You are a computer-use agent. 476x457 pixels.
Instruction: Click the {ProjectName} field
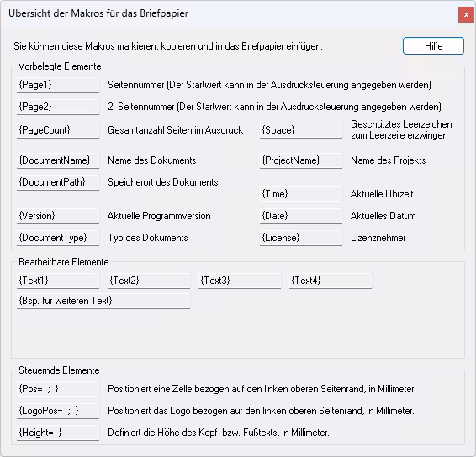(301, 160)
